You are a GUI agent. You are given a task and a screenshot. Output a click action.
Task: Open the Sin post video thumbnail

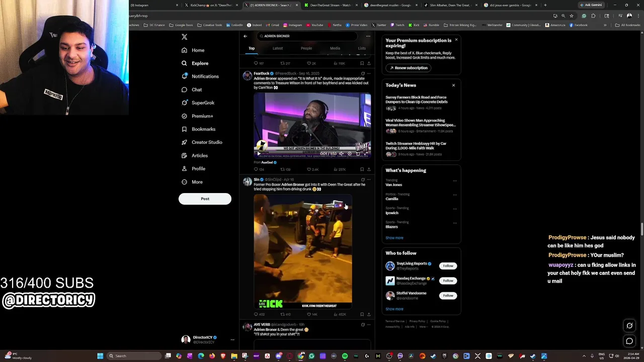click(x=303, y=251)
